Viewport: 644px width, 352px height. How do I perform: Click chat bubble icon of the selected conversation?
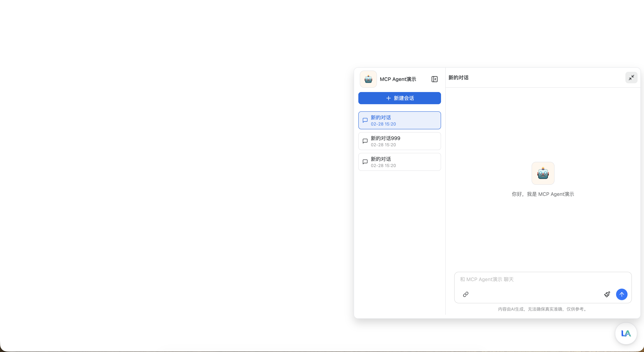tap(365, 120)
